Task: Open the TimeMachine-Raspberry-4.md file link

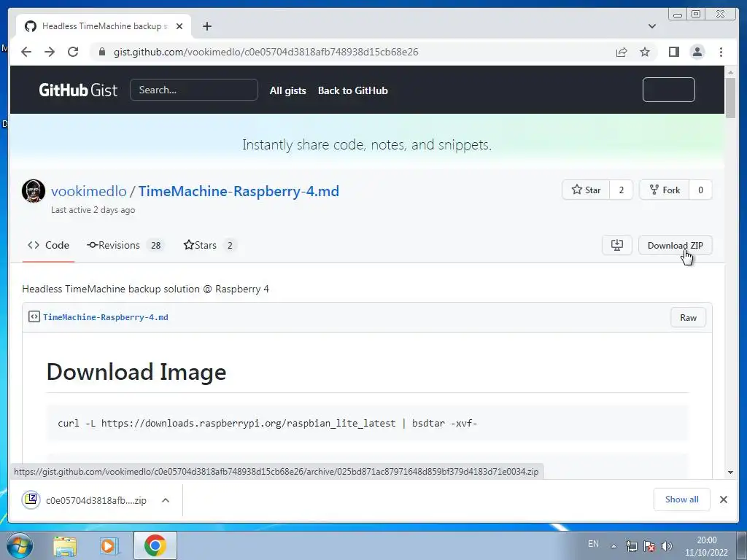Action: pyautogui.click(x=105, y=317)
